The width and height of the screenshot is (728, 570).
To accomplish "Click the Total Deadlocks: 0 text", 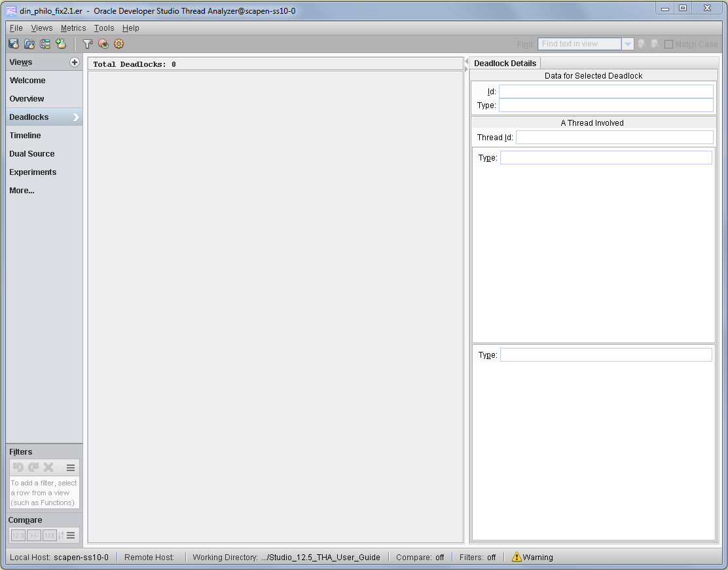I will click(x=134, y=64).
